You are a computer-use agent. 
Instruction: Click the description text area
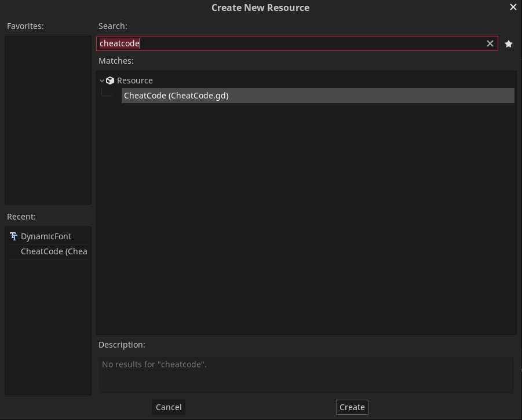(306, 374)
